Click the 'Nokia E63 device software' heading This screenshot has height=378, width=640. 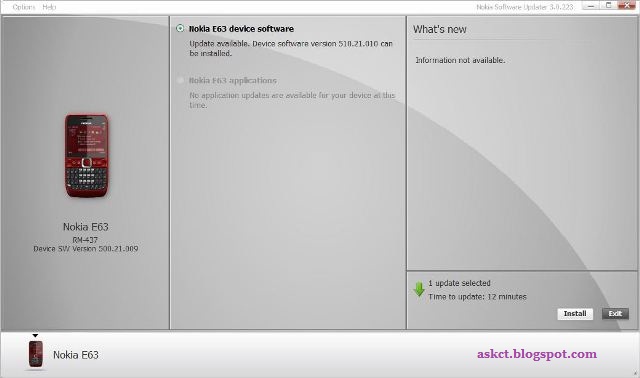coord(241,29)
